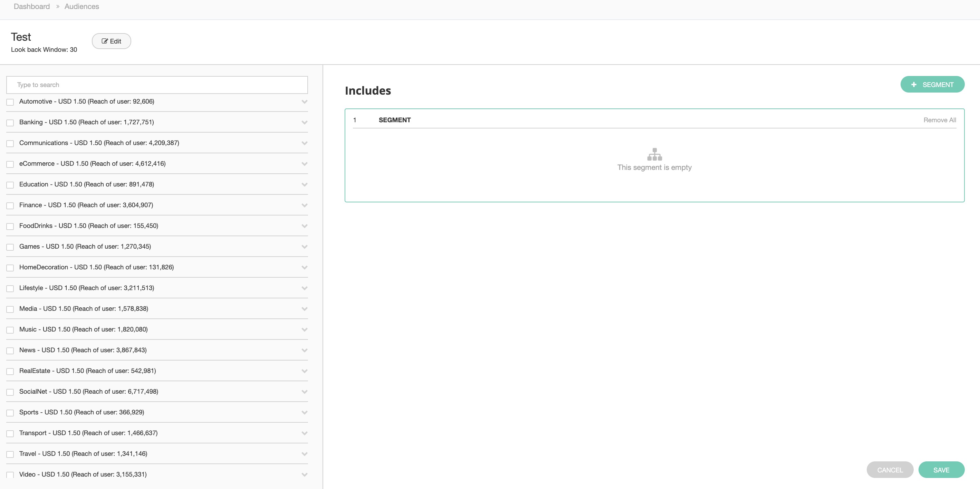The width and height of the screenshot is (980, 489).
Task: Click the plus SEGMENT button
Action: click(932, 85)
